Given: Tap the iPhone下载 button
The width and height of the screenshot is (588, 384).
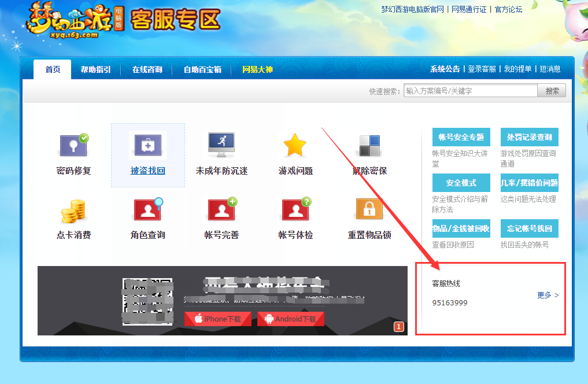Looking at the screenshot, I should 218,319.
